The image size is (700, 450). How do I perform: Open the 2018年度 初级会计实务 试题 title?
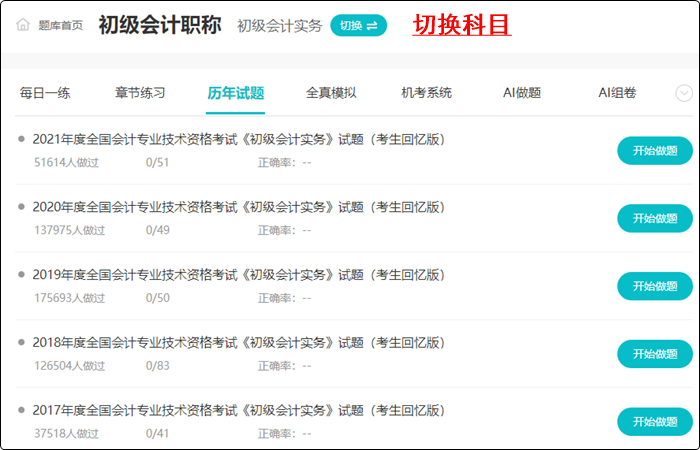239,343
